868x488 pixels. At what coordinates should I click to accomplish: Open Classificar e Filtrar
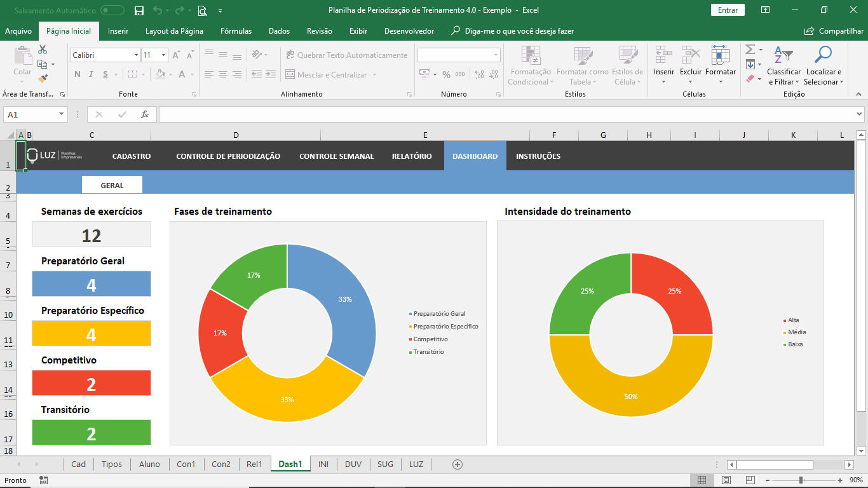[783, 66]
